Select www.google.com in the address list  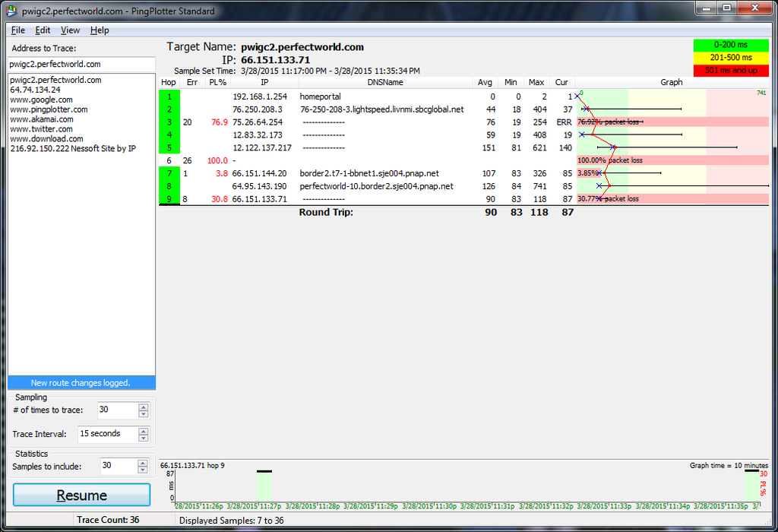41,100
